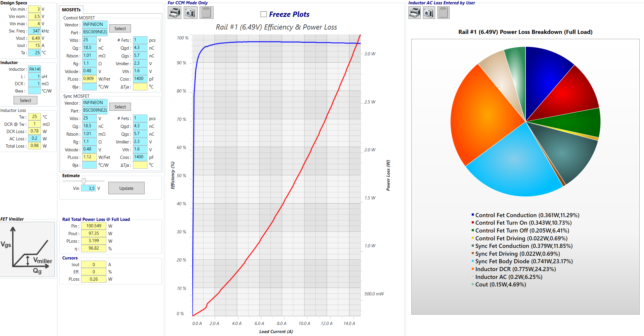
Task: Edit inductance L value field
Action: (x=34, y=77)
